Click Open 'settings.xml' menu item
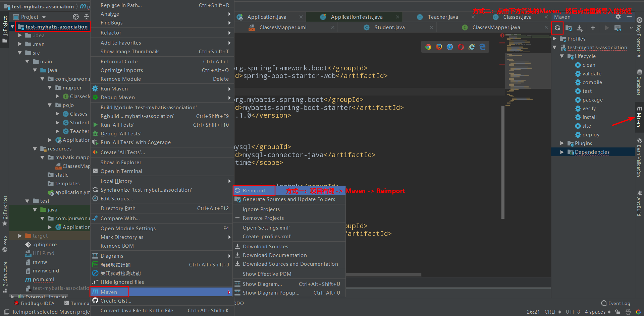Image resolution: width=644 pixels, height=316 pixels. [x=289, y=228]
